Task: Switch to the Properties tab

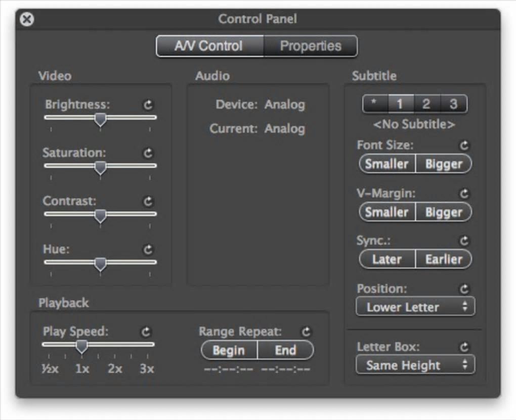Action: pos(311,46)
